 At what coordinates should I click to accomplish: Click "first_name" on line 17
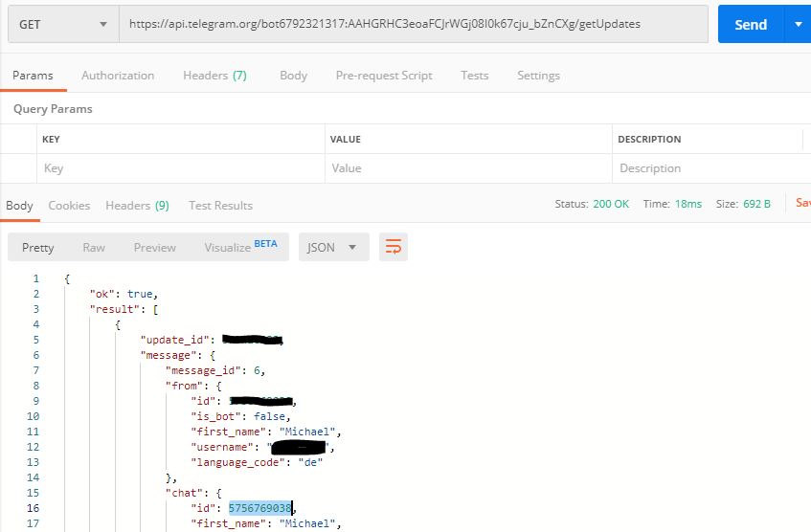229,523
